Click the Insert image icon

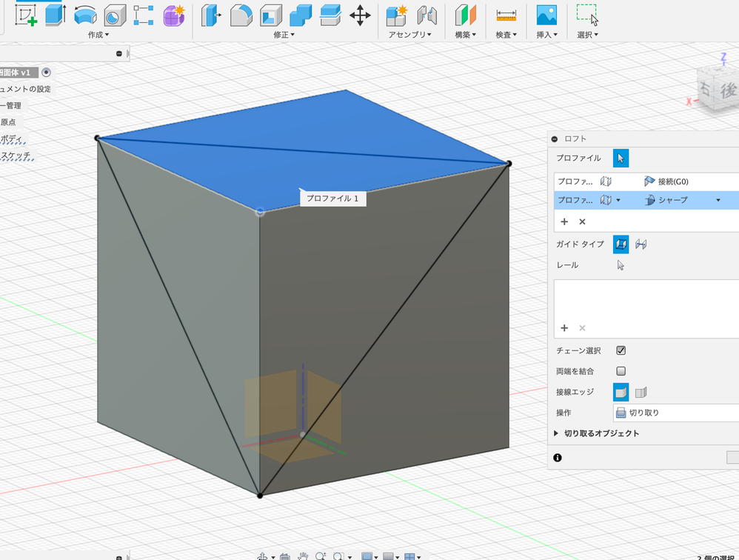(546, 15)
